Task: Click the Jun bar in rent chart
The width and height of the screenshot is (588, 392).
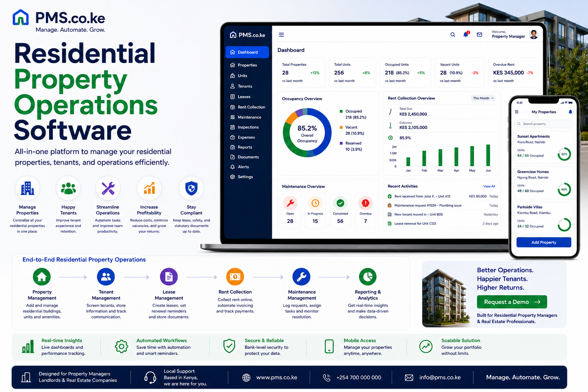Action: pos(488,155)
